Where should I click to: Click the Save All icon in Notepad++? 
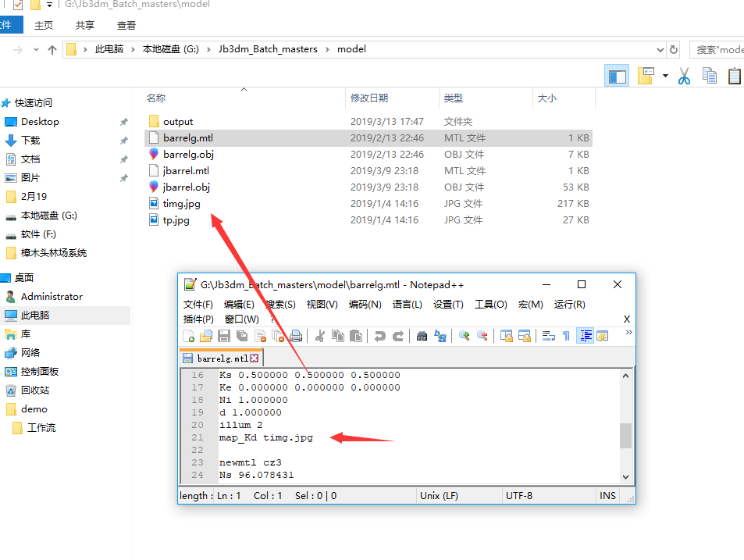pos(241,335)
